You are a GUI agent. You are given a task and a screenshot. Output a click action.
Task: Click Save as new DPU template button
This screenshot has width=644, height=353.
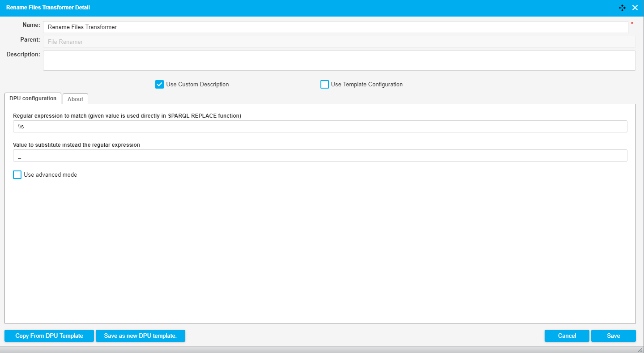pos(140,336)
